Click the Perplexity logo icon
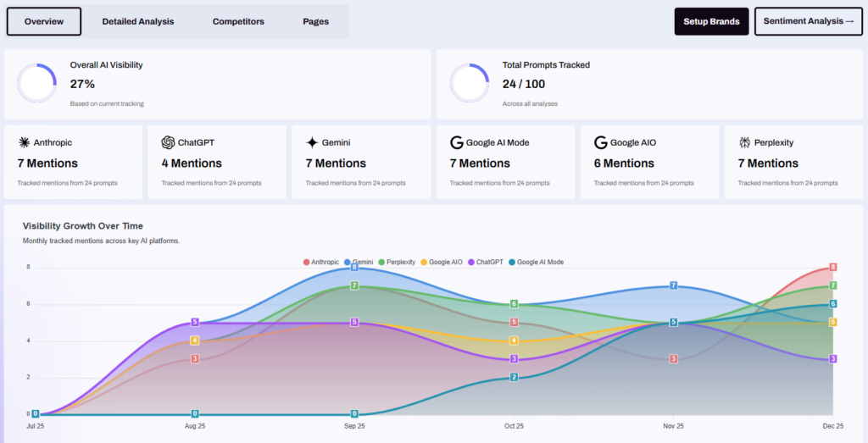Screen dimensions: 868x443 point(745,142)
